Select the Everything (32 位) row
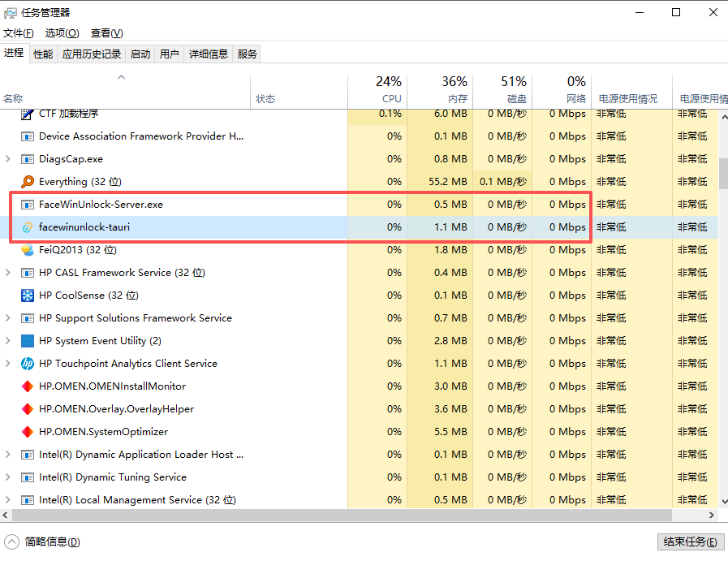728x561 pixels. point(360,182)
